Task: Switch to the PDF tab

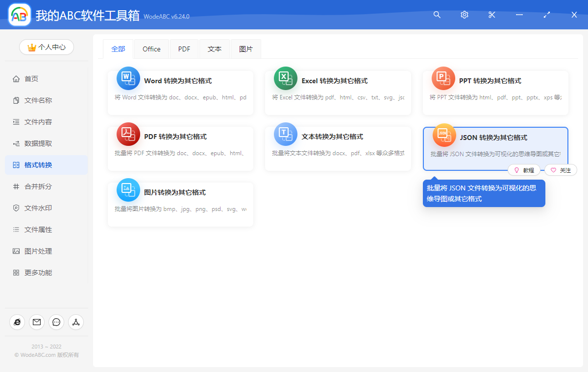Action: tap(184, 48)
